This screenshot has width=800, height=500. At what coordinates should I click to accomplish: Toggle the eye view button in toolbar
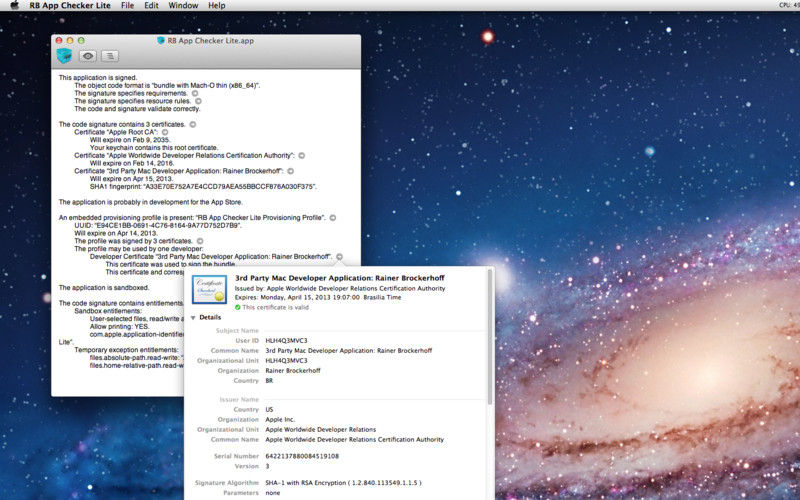click(88, 56)
